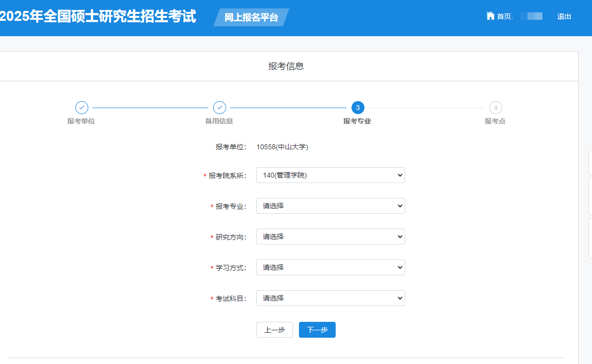Click the checkmark circle for step 备用信息
The image size is (592, 364).
click(219, 108)
